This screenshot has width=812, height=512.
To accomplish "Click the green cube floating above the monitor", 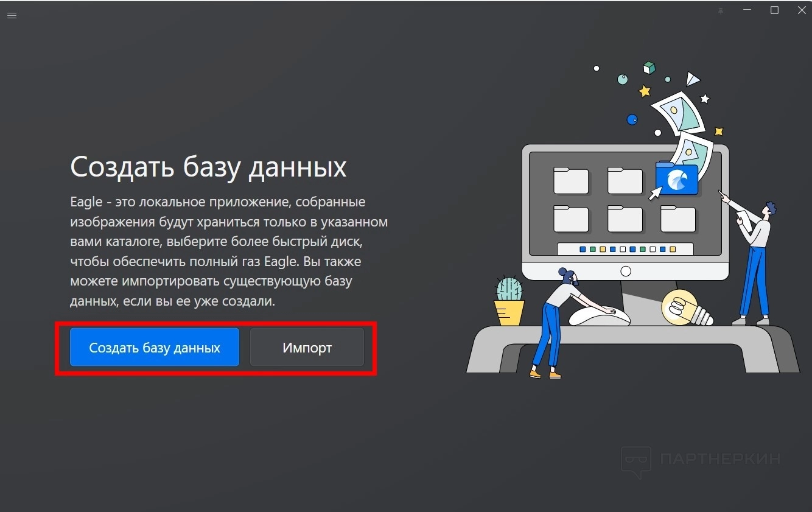I will [x=649, y=68].
